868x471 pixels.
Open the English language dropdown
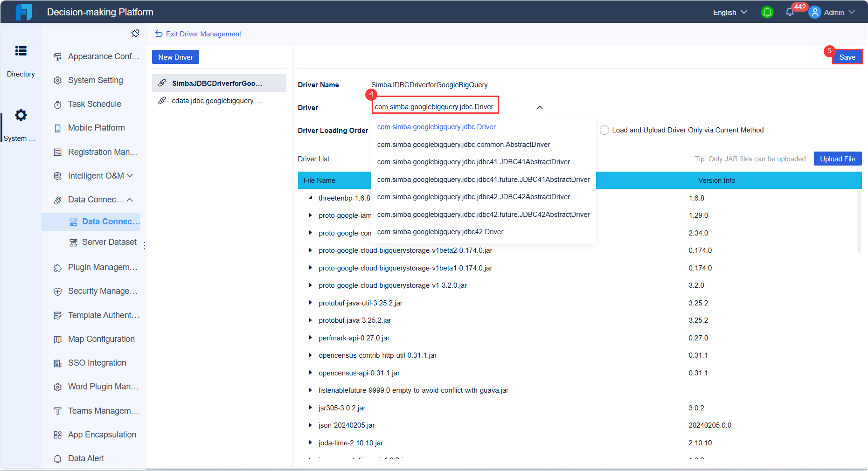coord(730,12)
